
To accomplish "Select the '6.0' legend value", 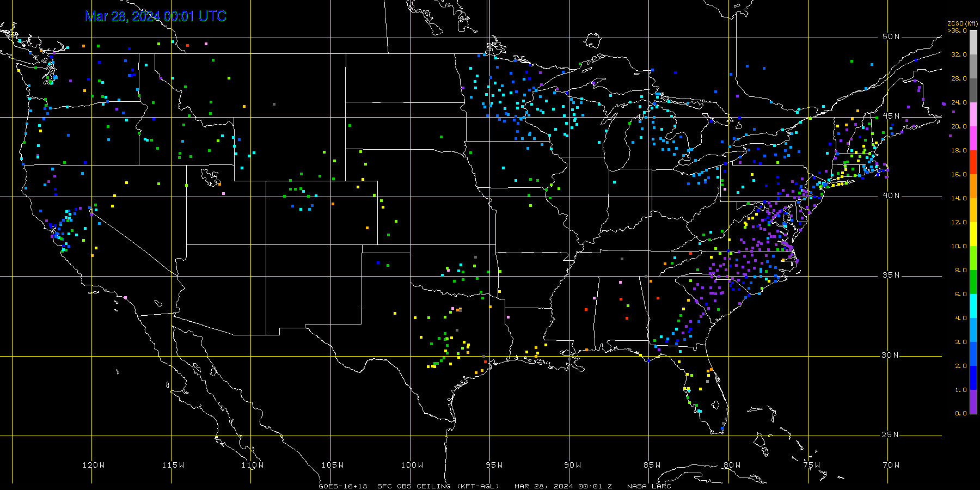I will [x=961, y=294].
